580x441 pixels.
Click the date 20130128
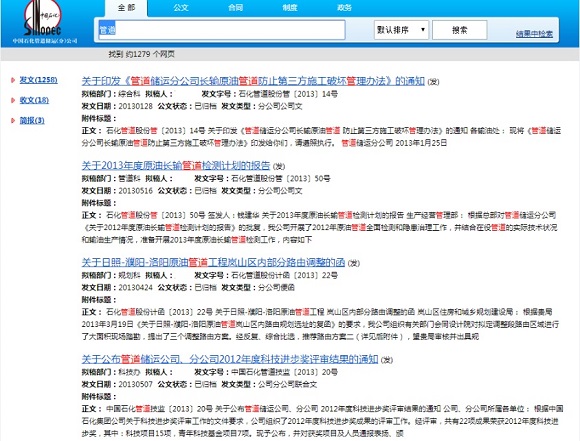[x=135, y=107]
